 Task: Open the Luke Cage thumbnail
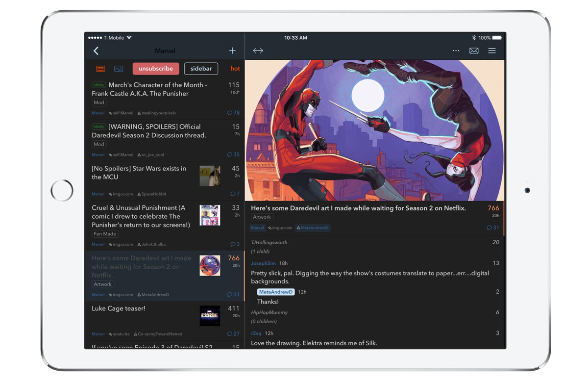[210, 316]
